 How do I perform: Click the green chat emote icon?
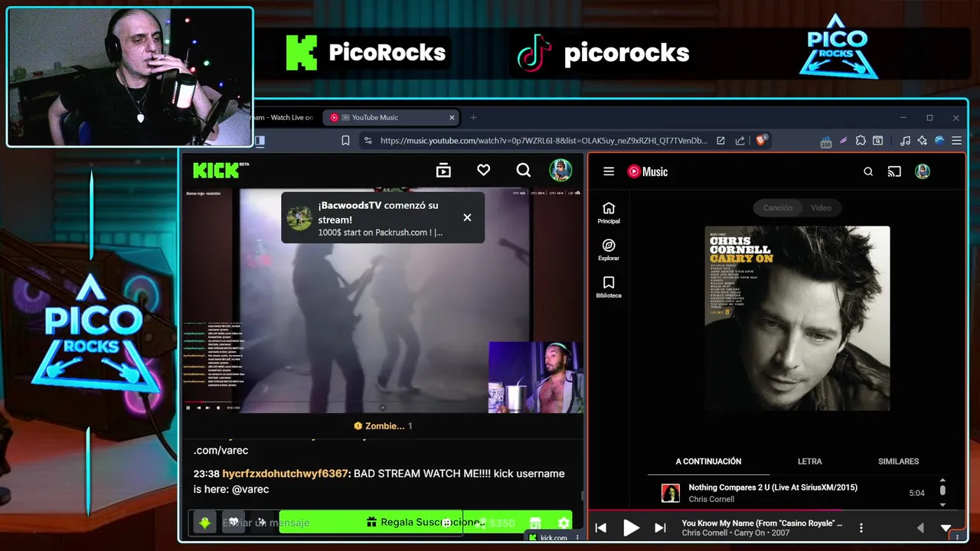click(x=204, y=523)
